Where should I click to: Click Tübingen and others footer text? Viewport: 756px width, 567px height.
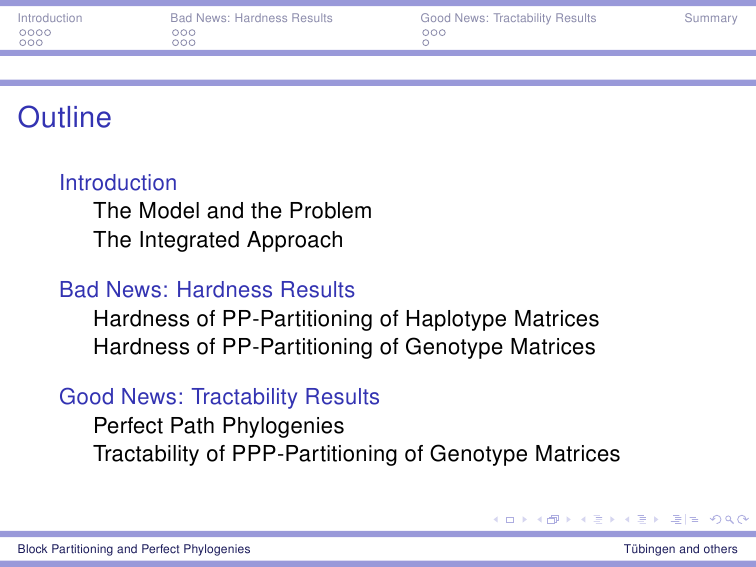(680, 549)
